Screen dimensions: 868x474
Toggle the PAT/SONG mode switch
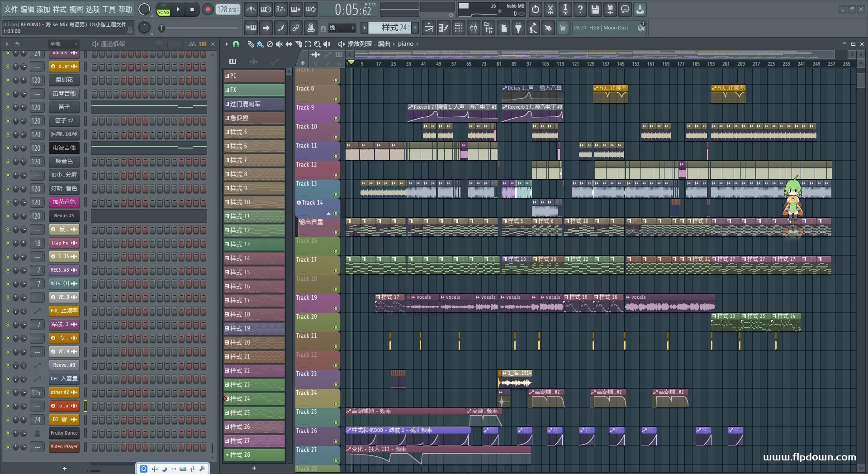click(x=163, y=10)
